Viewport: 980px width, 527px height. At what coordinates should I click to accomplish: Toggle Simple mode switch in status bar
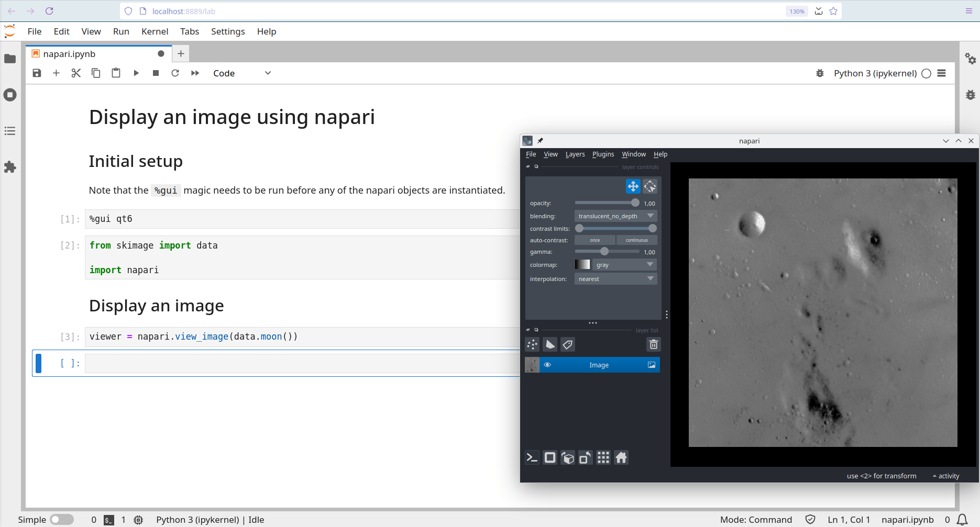tap(62, 520)
